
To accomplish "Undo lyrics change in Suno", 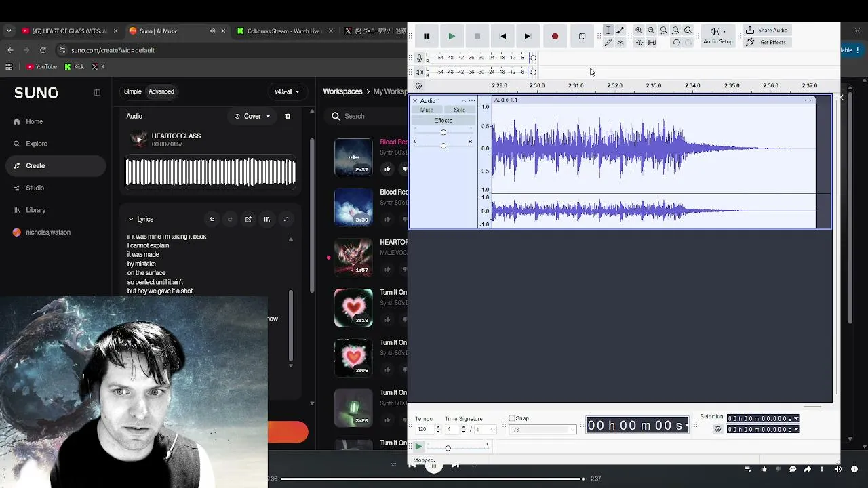I will (212, 219).
